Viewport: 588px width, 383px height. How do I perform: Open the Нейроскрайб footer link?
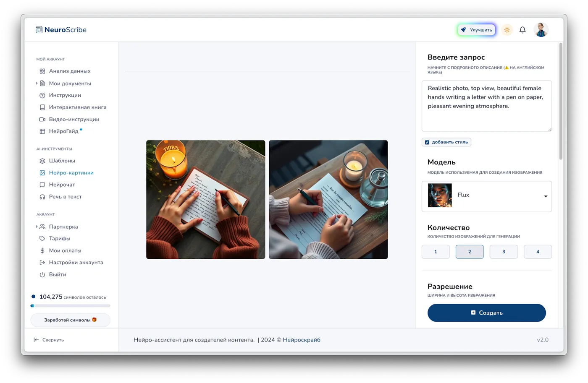click(302, 340)
